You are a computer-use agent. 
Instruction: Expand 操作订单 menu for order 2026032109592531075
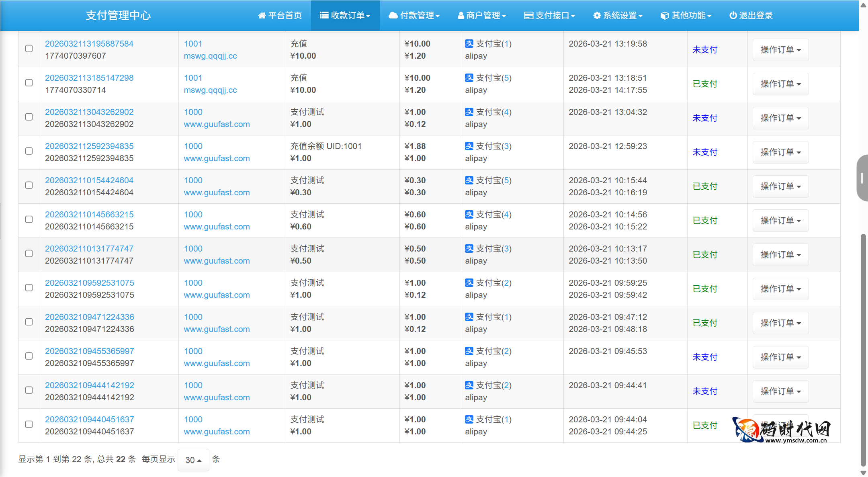point(780,289)
